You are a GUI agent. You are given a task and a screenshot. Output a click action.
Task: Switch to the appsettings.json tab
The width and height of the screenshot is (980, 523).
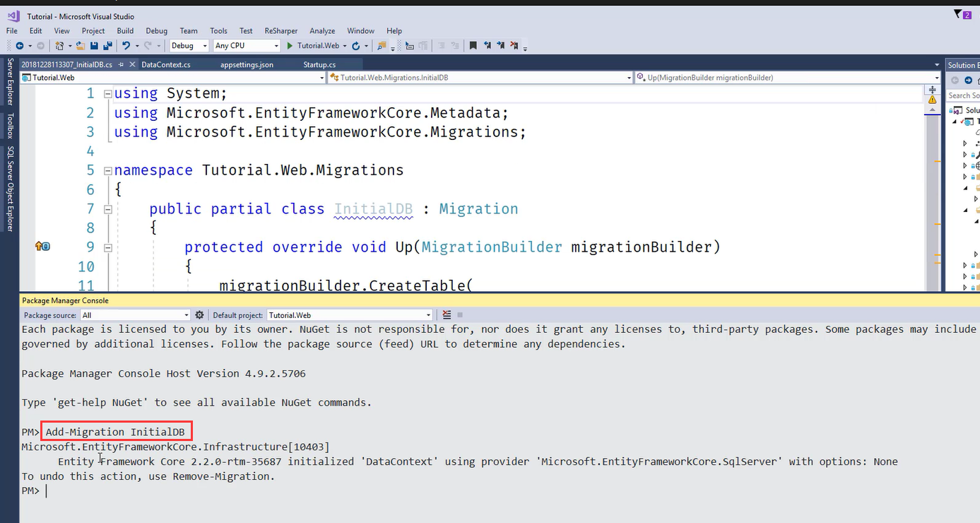pyautogui.click(x=247, y=64)
